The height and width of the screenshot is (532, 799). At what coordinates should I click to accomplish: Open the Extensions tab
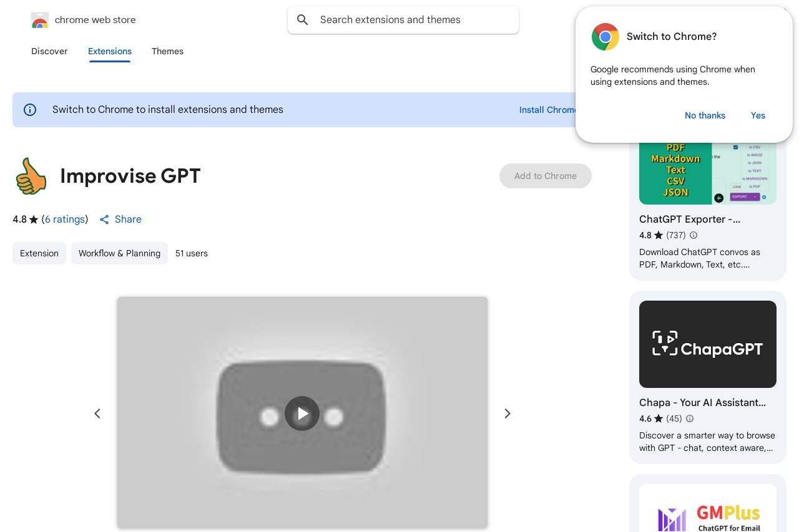pyautogui.click(x=110, y=51)
